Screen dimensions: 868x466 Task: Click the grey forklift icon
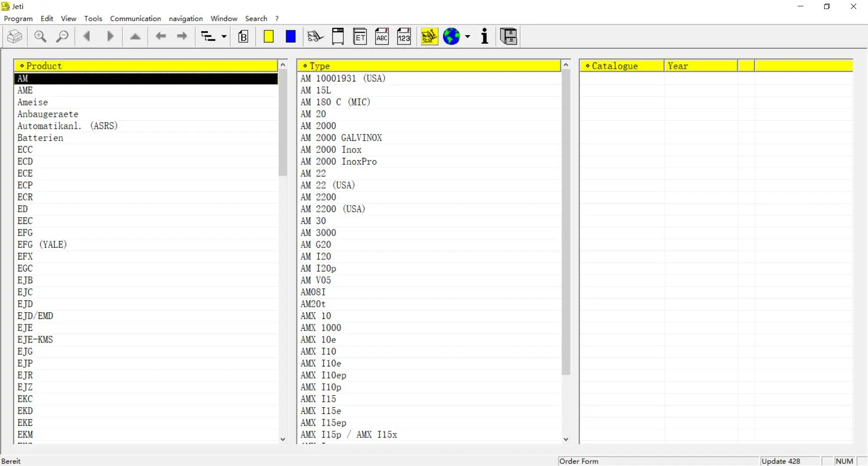click(316, 36)
